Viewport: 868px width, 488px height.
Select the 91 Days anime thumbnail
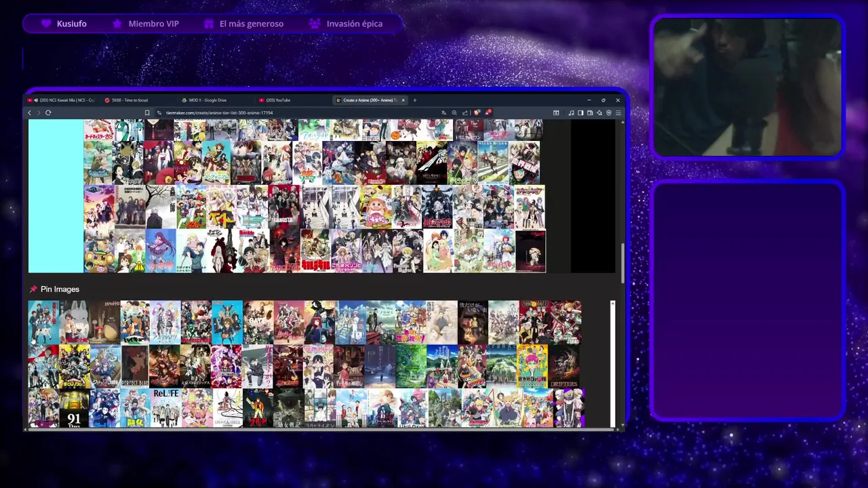[74, 408]
